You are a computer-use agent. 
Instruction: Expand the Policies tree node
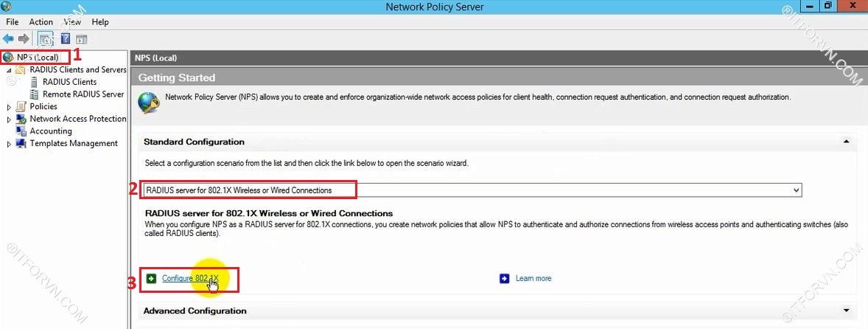coord(9,107)
